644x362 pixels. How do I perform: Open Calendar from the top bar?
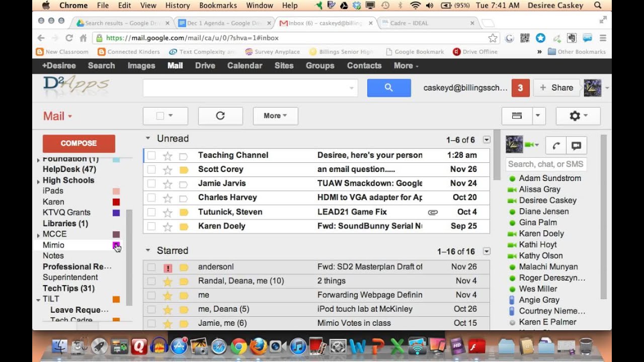(245, 66)
